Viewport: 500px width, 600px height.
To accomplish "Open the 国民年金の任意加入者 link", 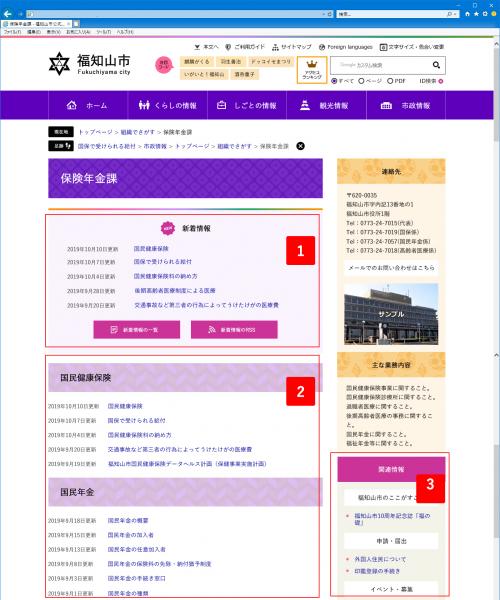I will (136, 549).
